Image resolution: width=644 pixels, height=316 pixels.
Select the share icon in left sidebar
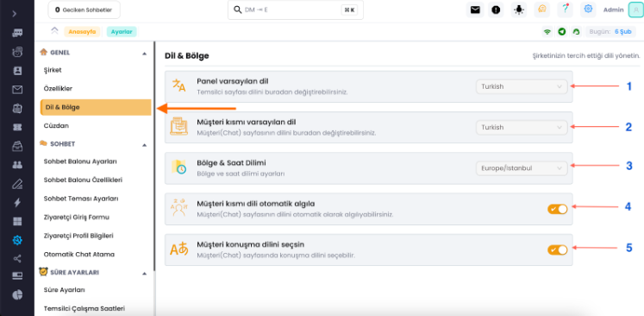[x=17, y=258]
